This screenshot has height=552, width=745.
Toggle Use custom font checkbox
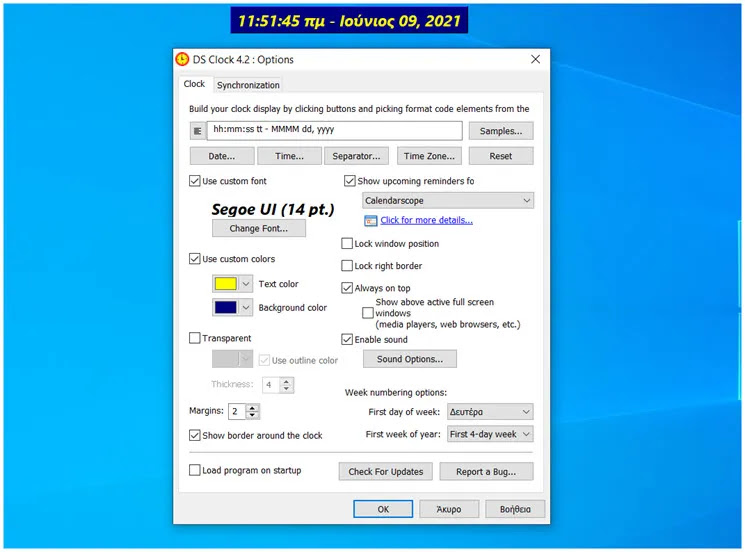(x=194, y=181)
